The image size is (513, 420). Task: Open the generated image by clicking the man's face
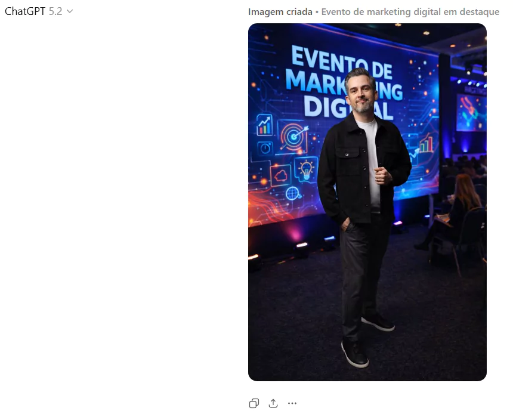[x=360, y=93]
